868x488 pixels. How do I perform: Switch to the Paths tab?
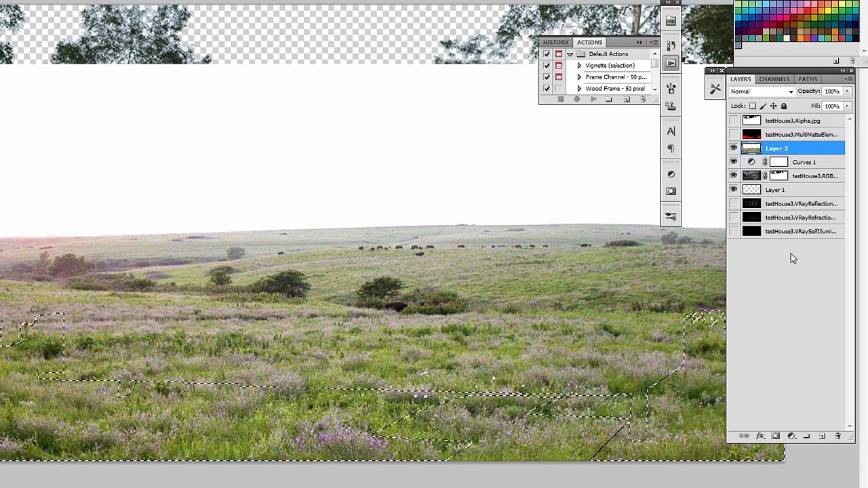click(808, 79)
